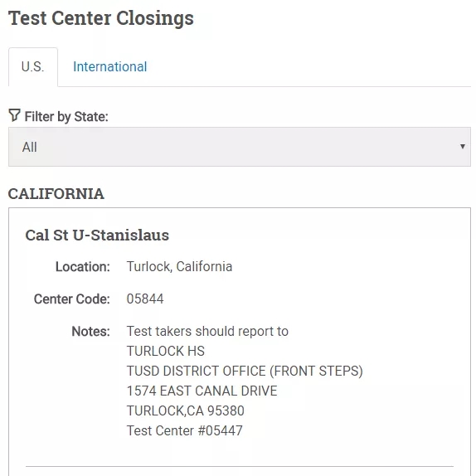Click the Center Code label
This screenshot has width=476, height=476.
(x=71, y=299)
